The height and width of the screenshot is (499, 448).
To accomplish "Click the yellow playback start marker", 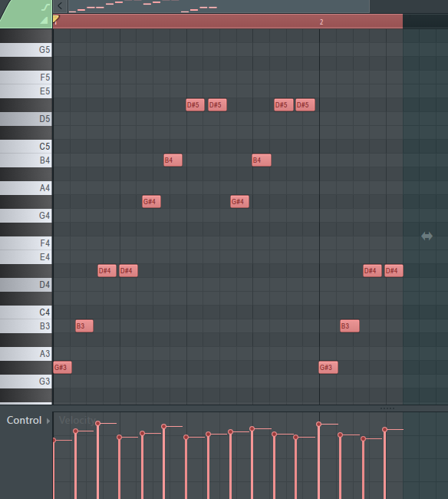I will pos(56,18).
